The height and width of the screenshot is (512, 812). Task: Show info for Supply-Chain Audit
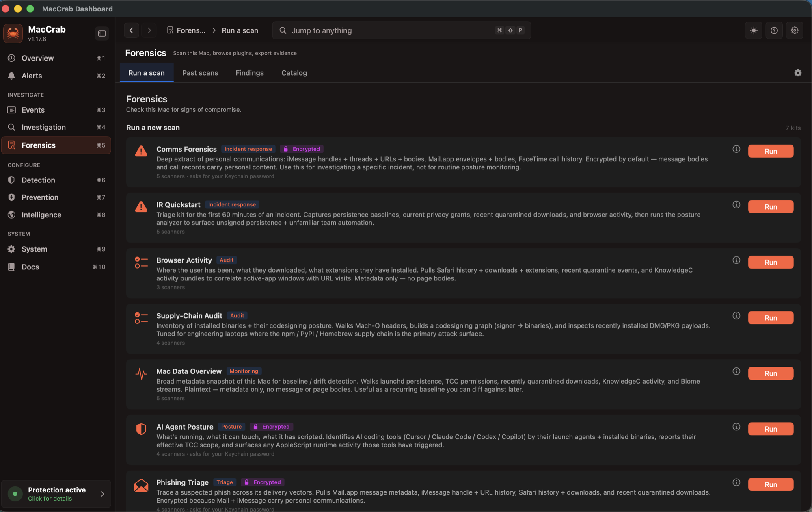click(736, 316)
